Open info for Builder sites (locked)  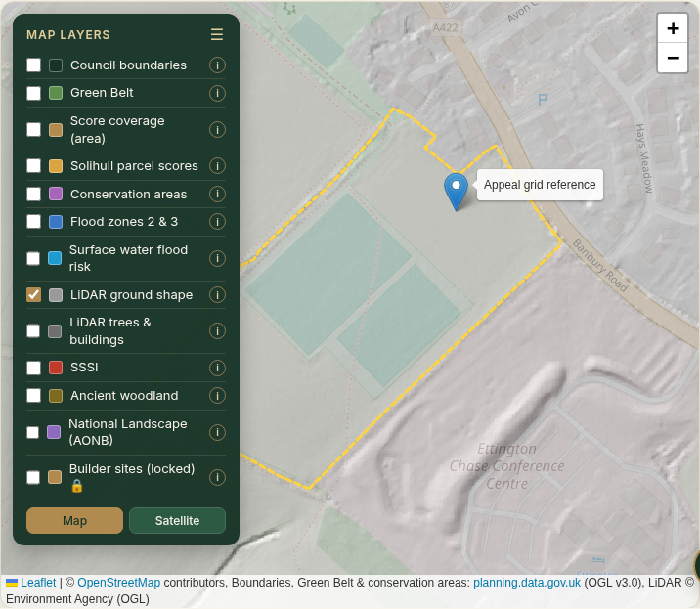(217, 477)
